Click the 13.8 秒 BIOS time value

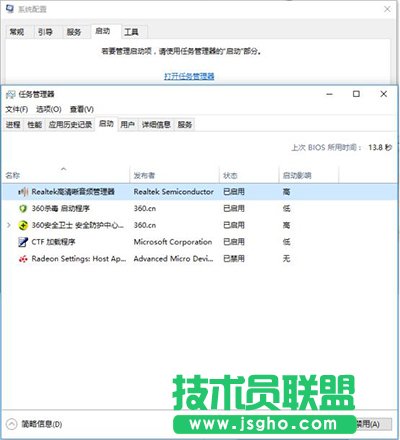380,147
